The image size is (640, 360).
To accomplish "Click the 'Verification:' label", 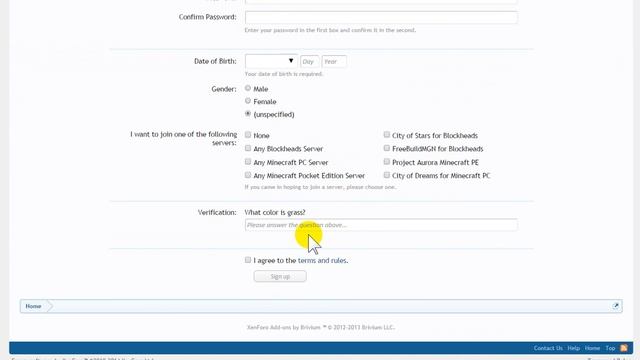I will pos(217,212).
